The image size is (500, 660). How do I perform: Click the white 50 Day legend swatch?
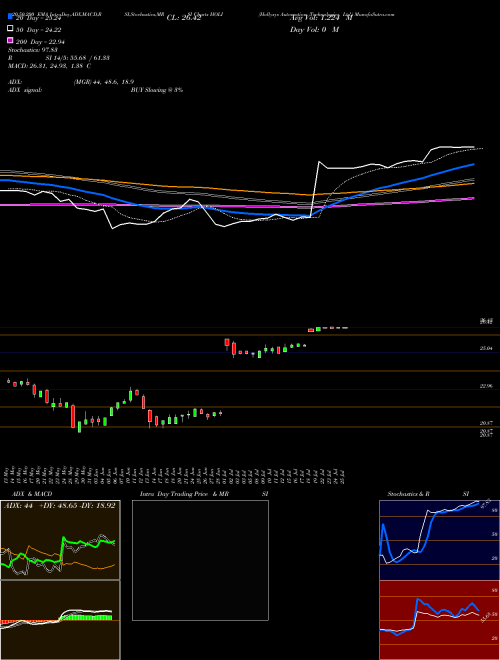pos(10,29)
